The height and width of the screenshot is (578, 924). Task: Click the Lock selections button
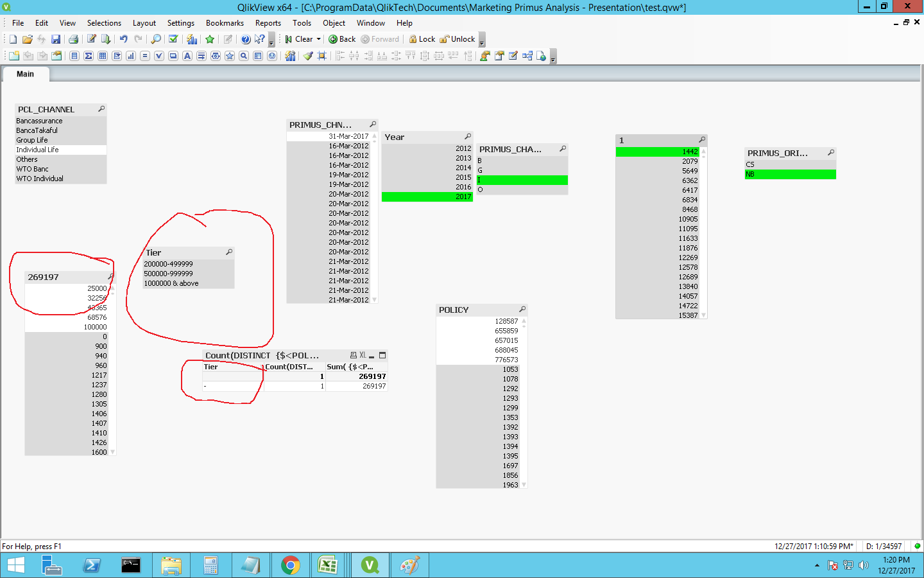coord(422,39)
